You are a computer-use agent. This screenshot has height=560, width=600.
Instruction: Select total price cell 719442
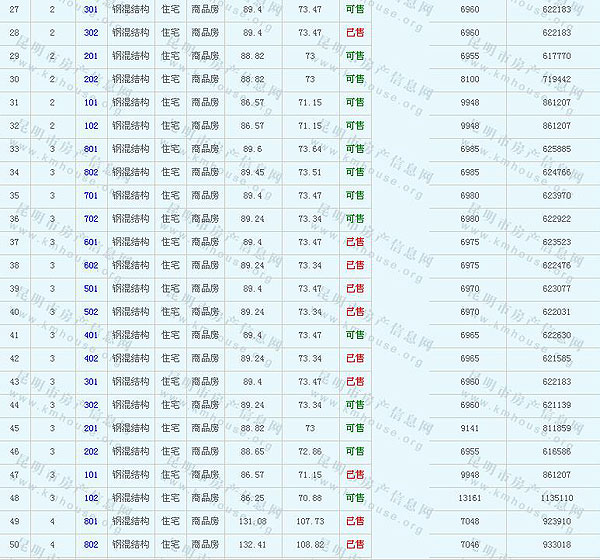(x=556, y=79)
